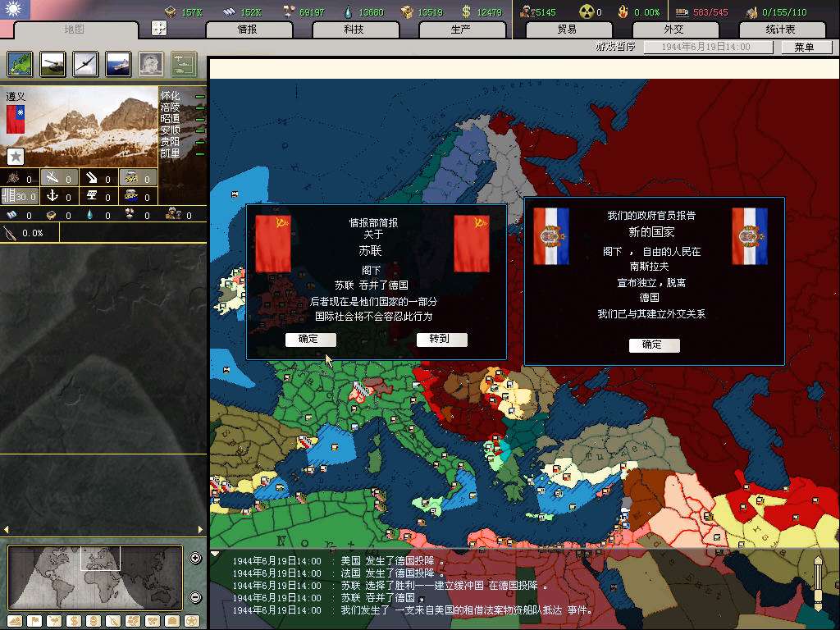This screenshot has height=630, width=840.
Task: Click the naval base anchor icon
Action: click(x=52, y=195)
